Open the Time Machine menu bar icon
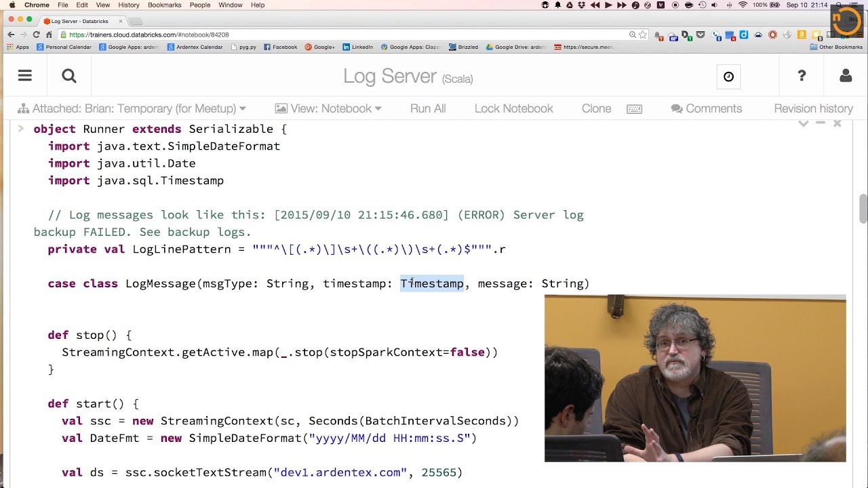 (702, 5)
